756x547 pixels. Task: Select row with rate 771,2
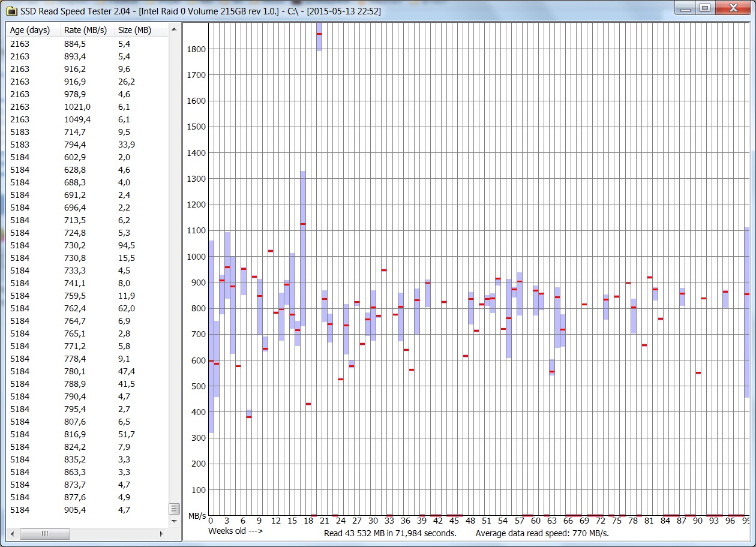tap(86, 346)
